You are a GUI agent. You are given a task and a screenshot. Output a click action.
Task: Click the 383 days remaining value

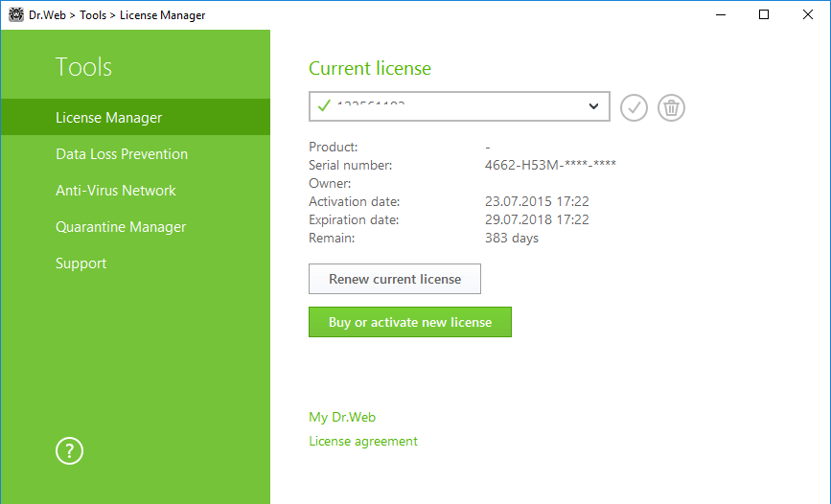coord(512,238)
